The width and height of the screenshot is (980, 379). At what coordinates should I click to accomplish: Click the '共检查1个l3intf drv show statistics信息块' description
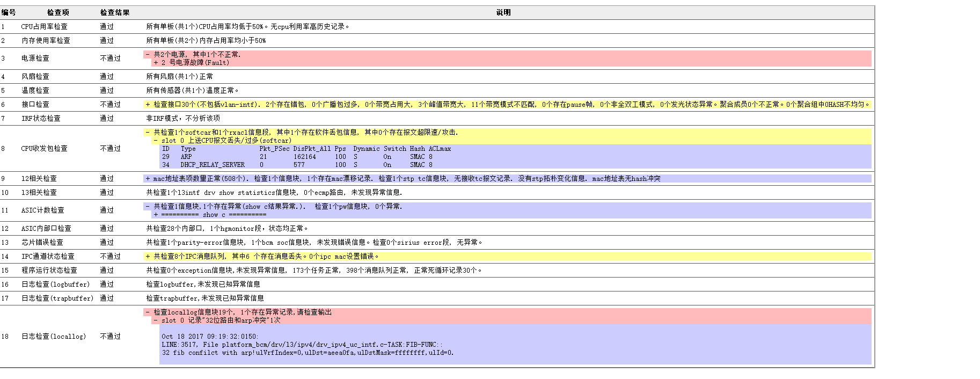pyautogui.click(x=274, y=192)
